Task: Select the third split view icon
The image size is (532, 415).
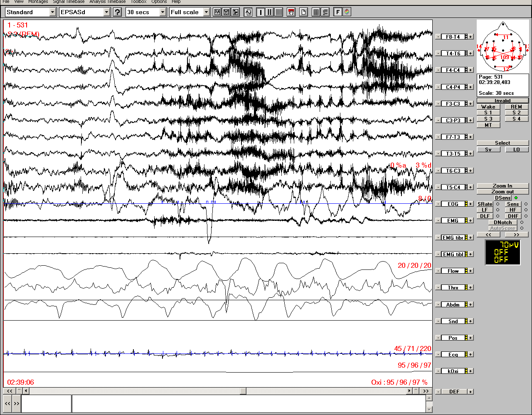Action: (236, 12)
